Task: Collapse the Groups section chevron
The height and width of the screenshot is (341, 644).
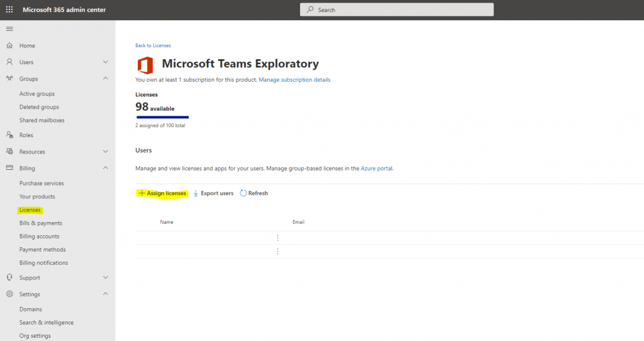Action: pos(106,79)
